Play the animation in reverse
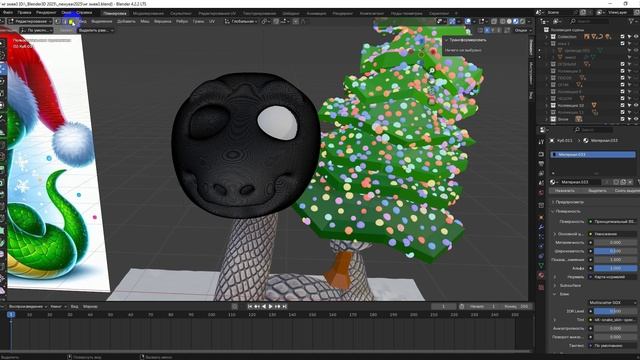Screen dimensions: 640x360 coord(264,306)
